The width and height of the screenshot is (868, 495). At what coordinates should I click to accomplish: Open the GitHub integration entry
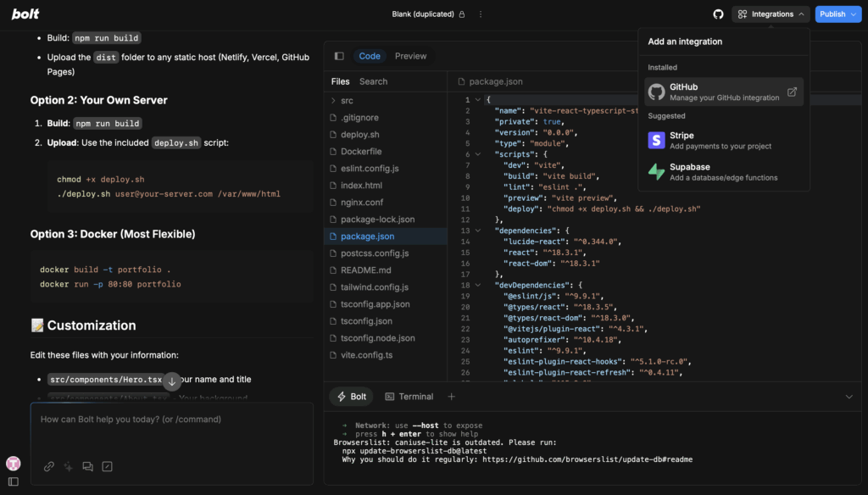coord(724,92)
